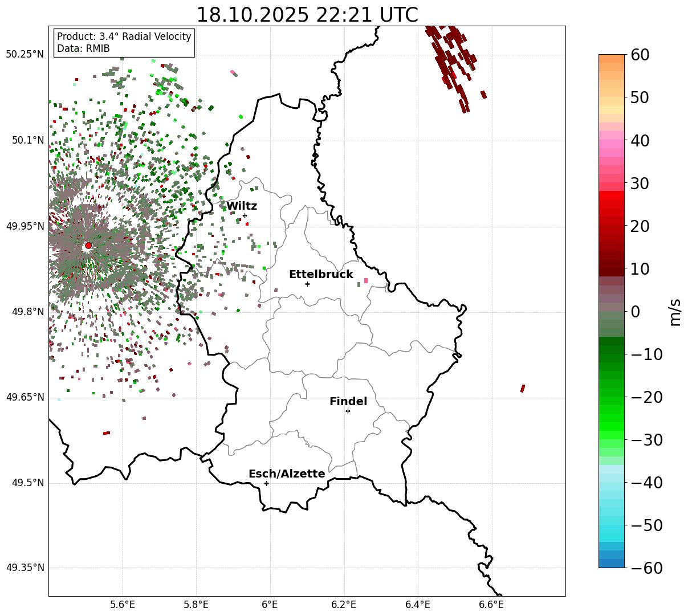Click the longitude label 5.6°E
The image size is (688, 616).
tap(123, 605)
